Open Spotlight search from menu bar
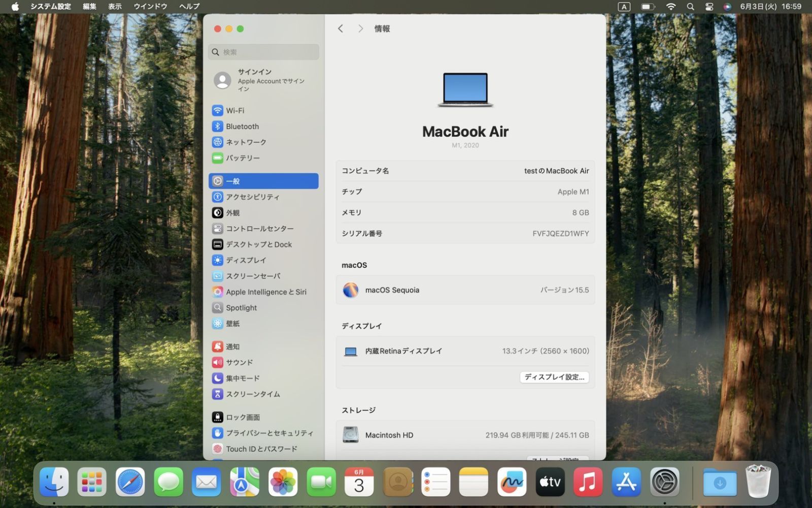The image size is (812, 508). click(x=690, y=7)
